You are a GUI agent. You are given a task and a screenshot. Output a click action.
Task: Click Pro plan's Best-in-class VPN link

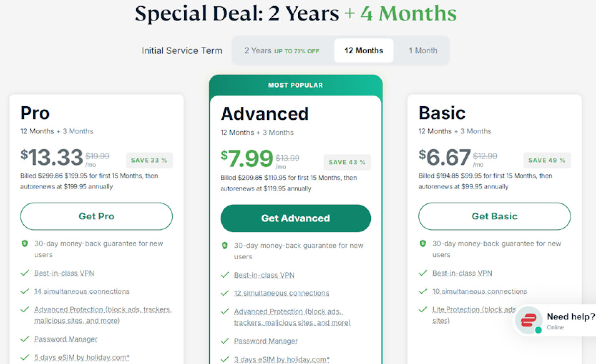(64, 273)
